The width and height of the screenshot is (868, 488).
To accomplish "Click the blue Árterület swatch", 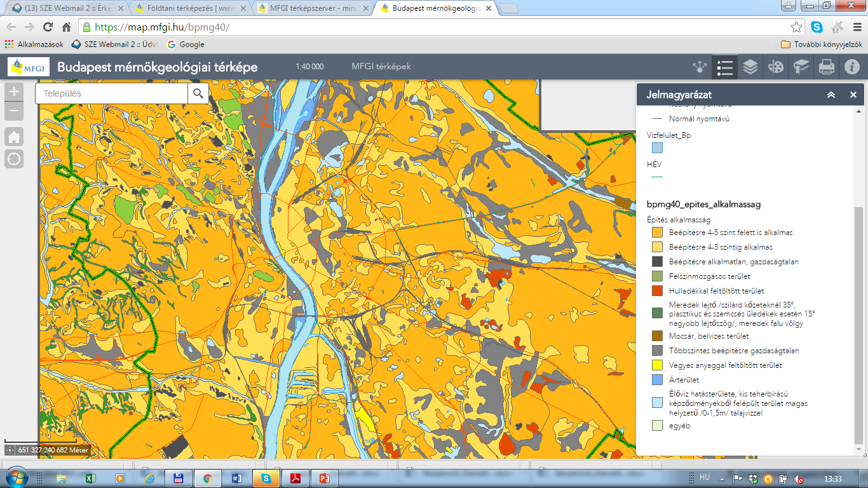I will [x=658, y=380].
